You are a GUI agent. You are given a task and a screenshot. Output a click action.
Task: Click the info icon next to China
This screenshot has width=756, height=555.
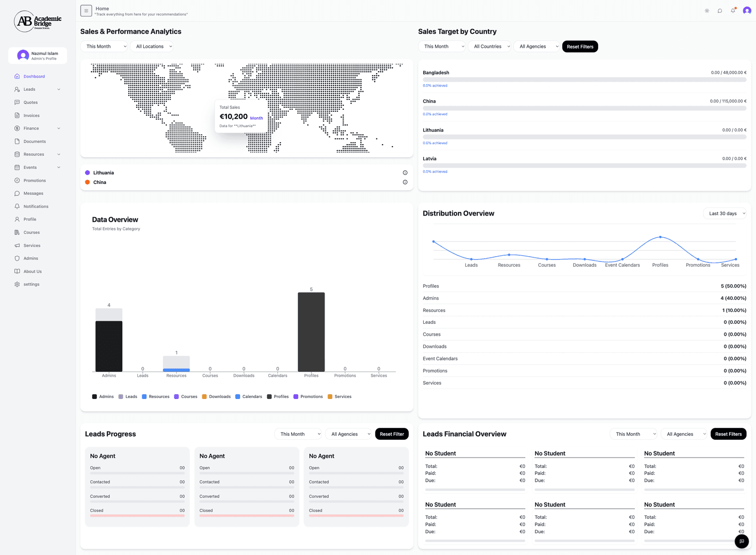coord(405,182)
